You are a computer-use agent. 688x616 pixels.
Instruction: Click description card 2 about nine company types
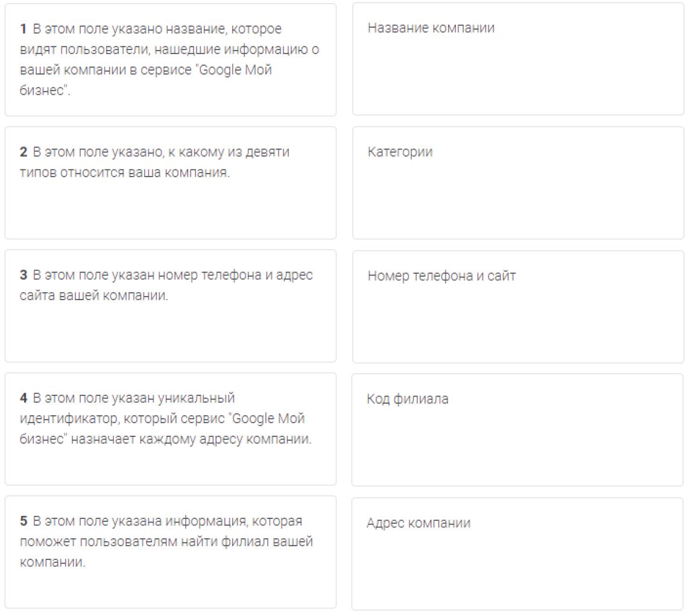click(170, 183)
